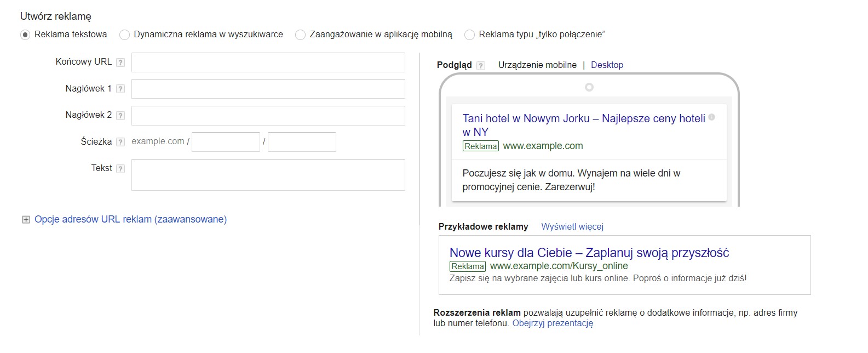Select Zaangażowanie w aplikację mobilną option
Image resolution: width=868 pixels, height=353 pixels.
point(300,35)
